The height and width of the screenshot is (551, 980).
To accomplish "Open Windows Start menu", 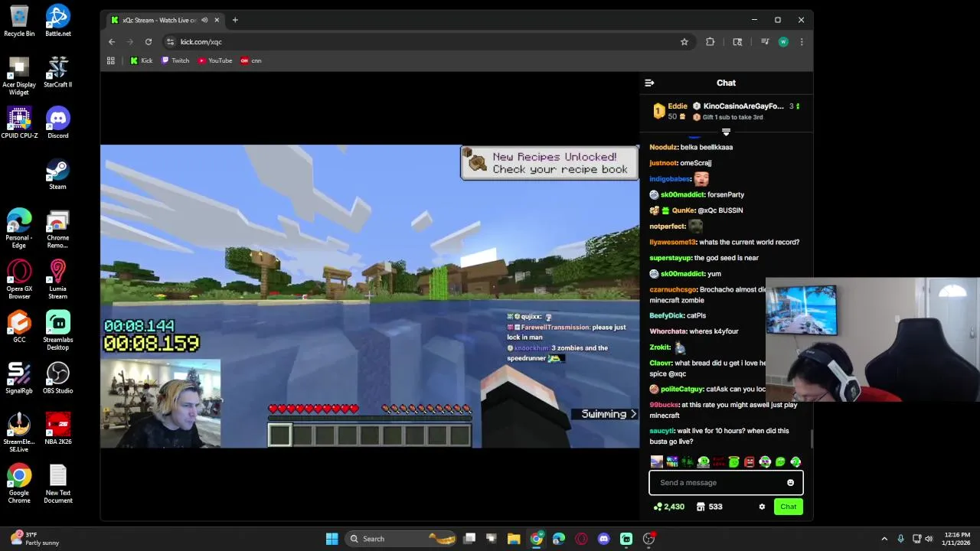I will [332, 539].
